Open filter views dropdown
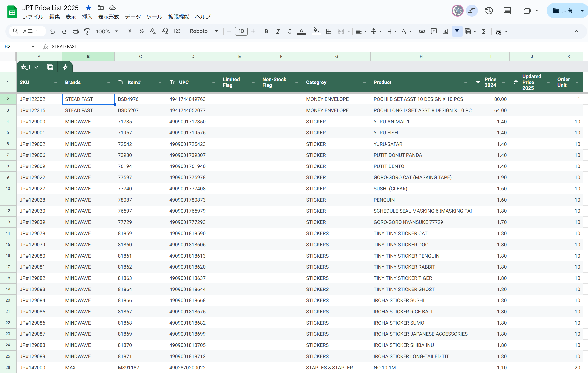The height and width of the screenshot is (373, 588). 470,31
